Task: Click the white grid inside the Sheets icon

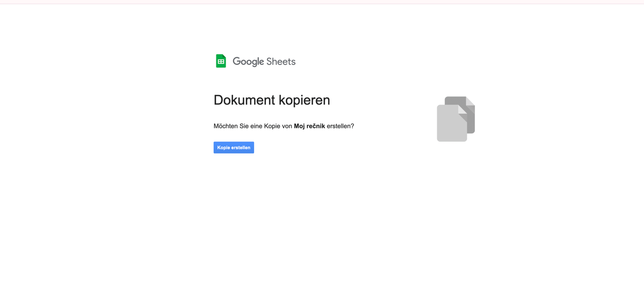Action: pos(221,62)
